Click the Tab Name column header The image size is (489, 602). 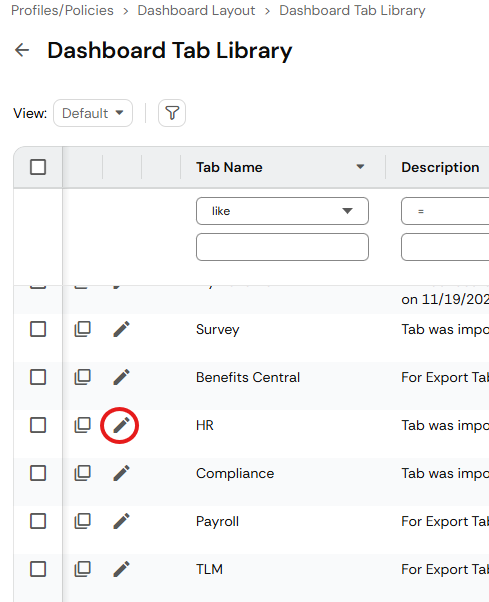pyautogui.click(x=229, y=167)
